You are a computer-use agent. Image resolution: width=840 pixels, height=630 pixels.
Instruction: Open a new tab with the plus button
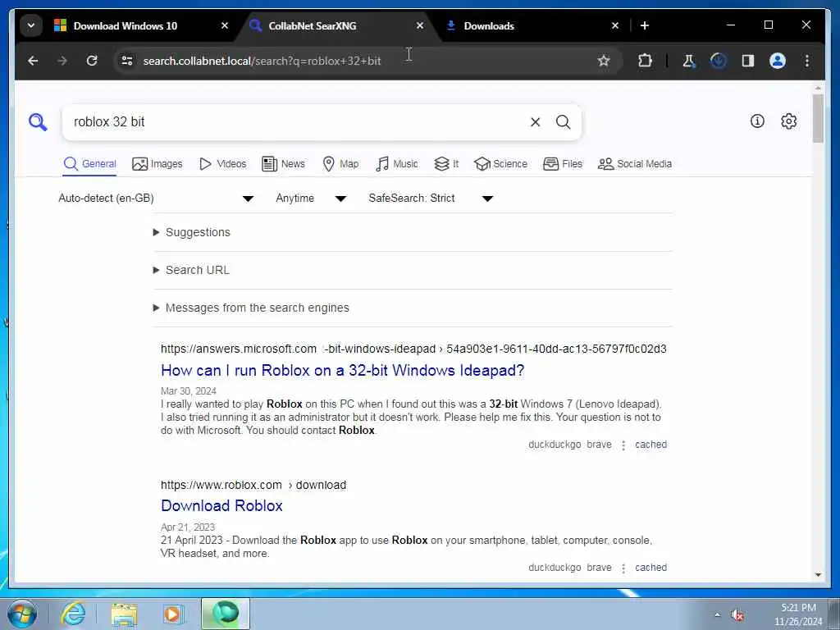click(645, 25)
